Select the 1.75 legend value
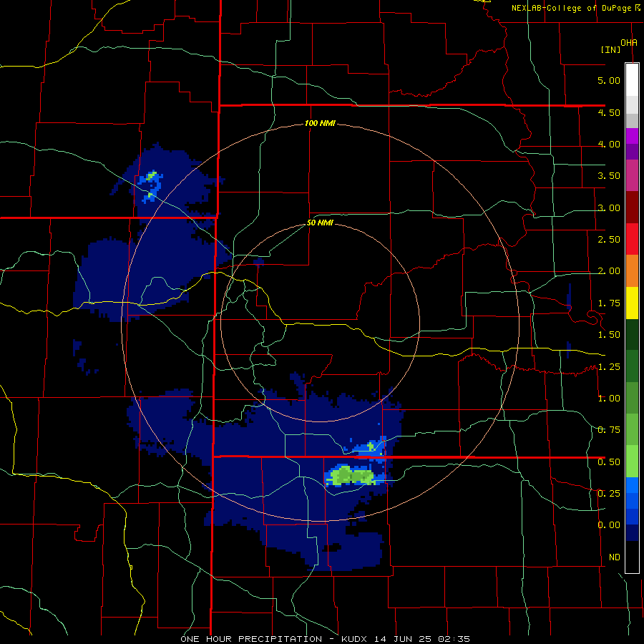The width and height of the screenshot is (644, 644). [x=609, y=303]
